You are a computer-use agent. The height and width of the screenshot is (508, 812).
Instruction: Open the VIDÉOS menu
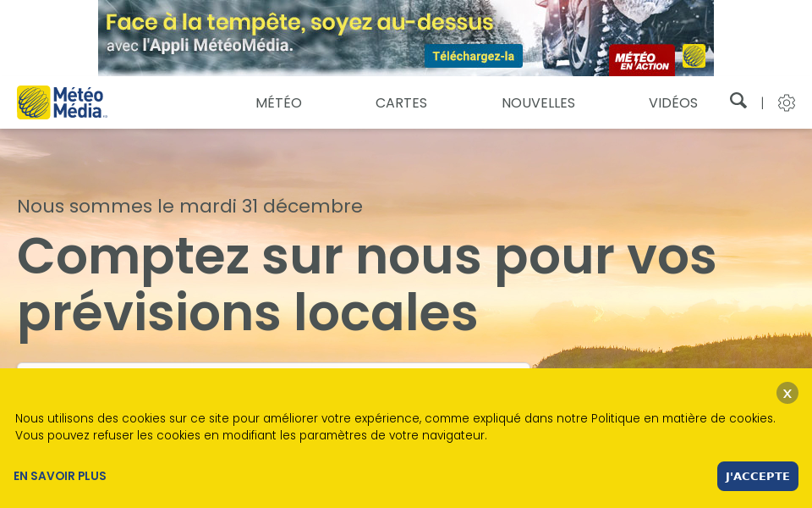point(673,102)
